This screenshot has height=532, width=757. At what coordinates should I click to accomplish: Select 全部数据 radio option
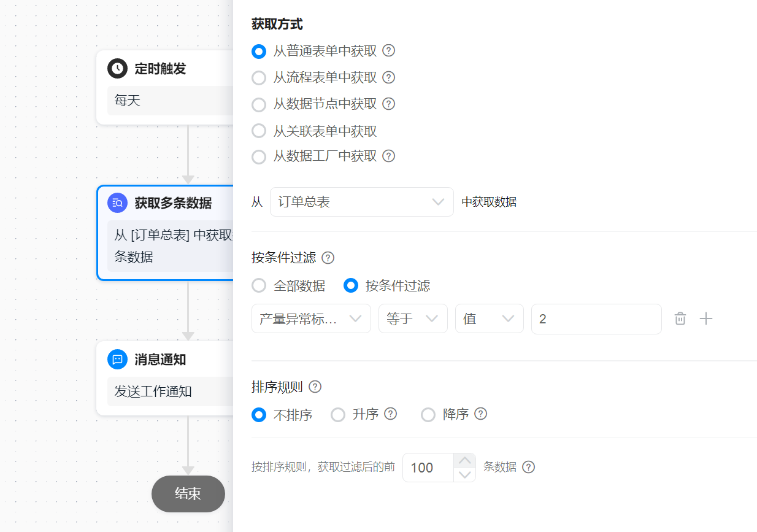(x=259, y=285)
